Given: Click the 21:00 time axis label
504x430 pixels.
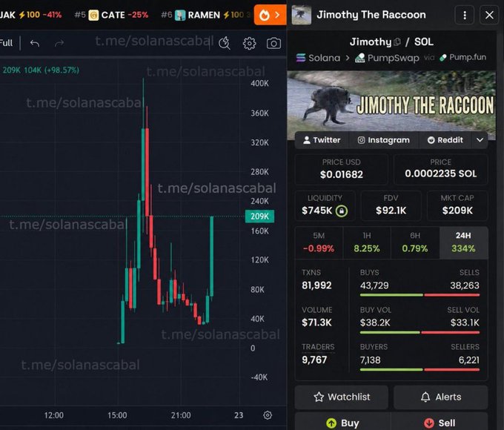Looking at the screenshot, I should pos(181,415).
